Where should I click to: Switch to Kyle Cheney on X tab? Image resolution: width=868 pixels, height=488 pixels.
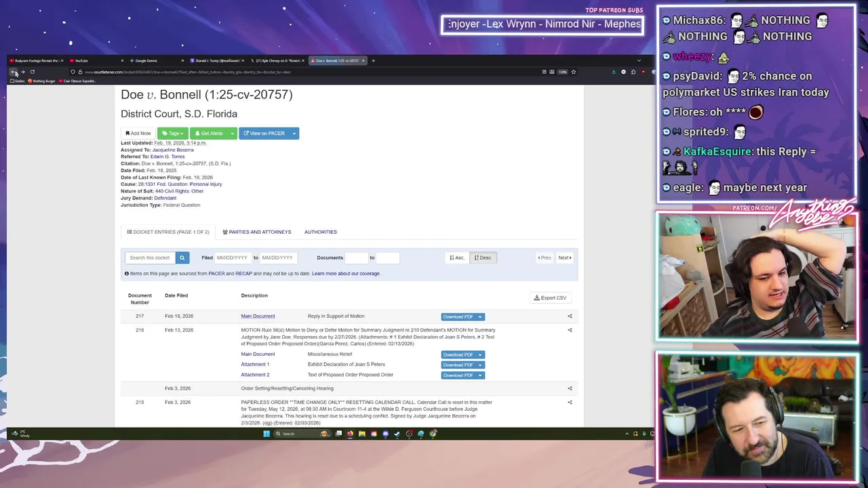tap(277, 60)
